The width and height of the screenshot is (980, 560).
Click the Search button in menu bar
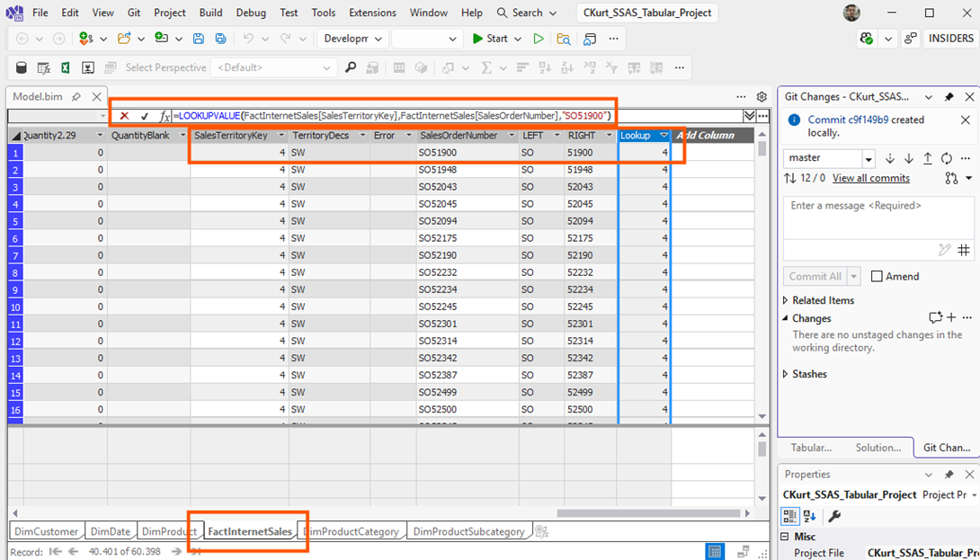click(x=526, y=13)
